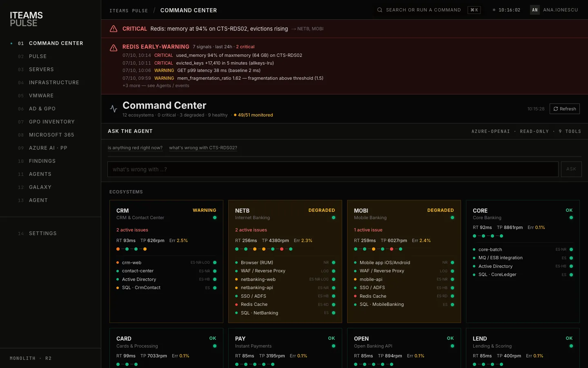Click '2 active issues' on the CRM card
Viewport: 588px width, 368px height.
(x=132, y=230)
